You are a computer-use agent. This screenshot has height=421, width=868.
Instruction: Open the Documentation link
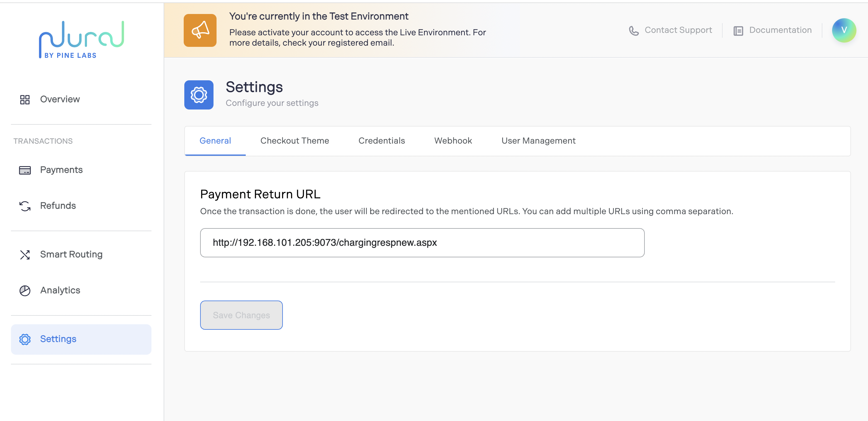point(780,30)
